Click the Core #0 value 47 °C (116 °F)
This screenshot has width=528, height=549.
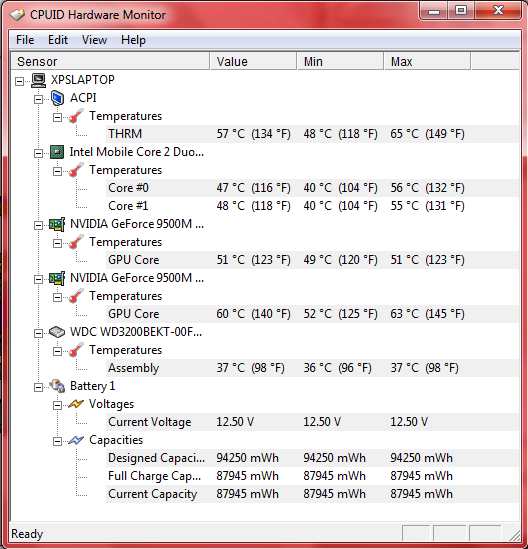(x=253, y=188)
